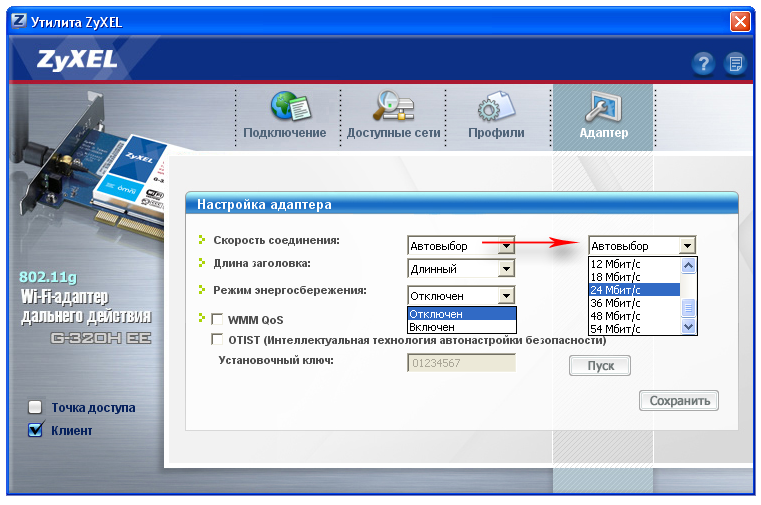Choose 54 Мбит/с from the speed list
This screenshot has height=505, width=761.
634,328
